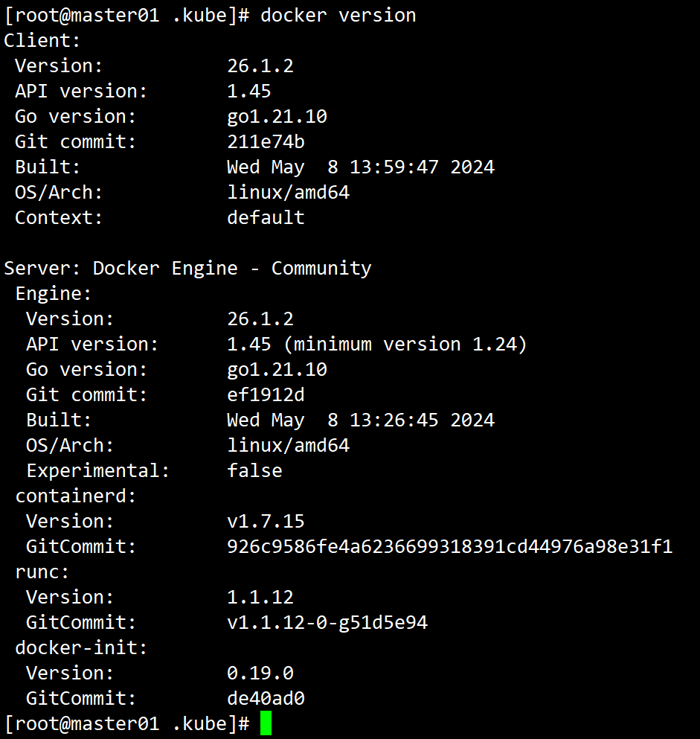The width and height of the screenshot is (700, 739).
Task: Select the Engine Git commit ef1912d
Action: click(x=266, y=395)
